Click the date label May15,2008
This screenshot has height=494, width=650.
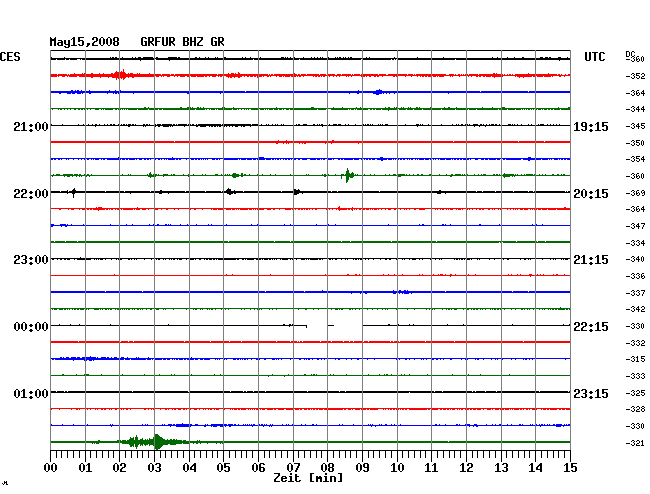tap(85, 42)
